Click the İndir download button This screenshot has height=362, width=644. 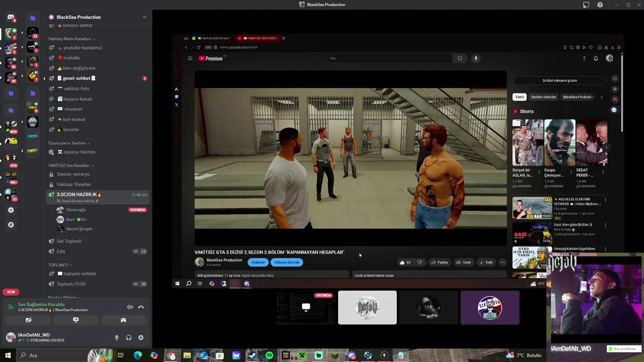486,262
